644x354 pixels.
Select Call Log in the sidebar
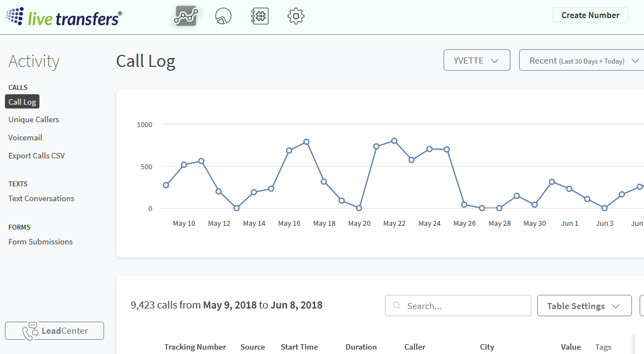(22, 102)
